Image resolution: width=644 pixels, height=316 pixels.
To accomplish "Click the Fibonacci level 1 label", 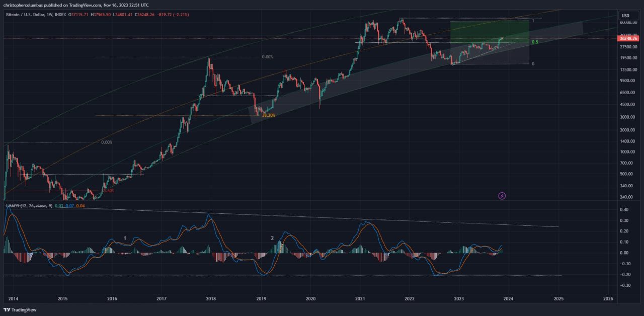I will point(533,21).
